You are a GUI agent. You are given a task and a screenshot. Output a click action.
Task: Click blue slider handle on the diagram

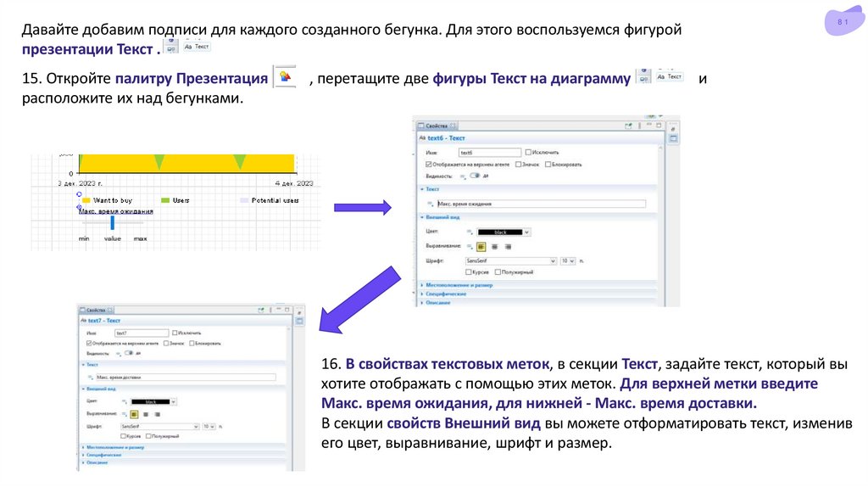113,223
